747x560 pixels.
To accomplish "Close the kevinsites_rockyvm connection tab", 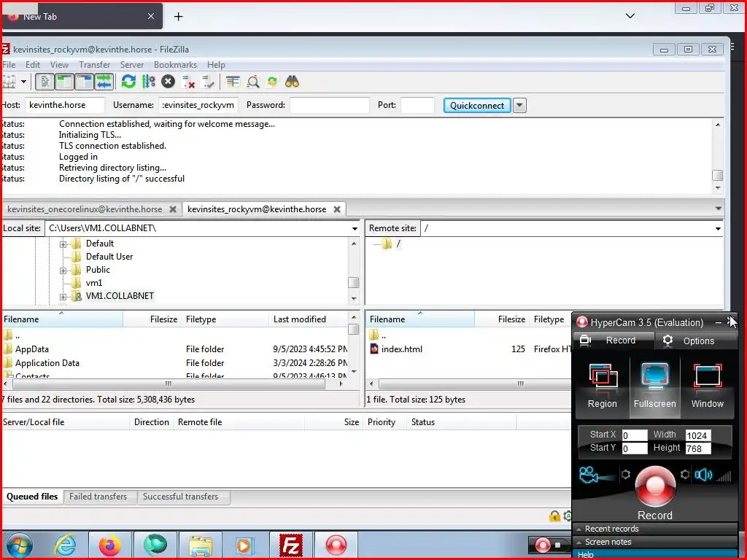I will (x=337, y=209).
